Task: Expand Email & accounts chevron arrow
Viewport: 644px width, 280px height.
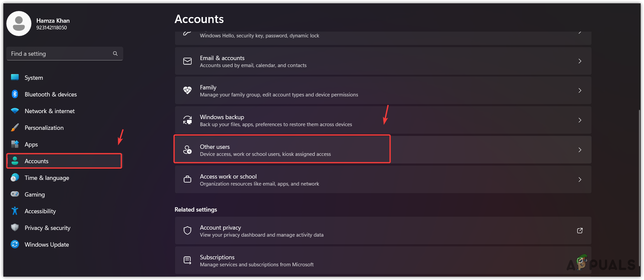Action: (580, 61)
